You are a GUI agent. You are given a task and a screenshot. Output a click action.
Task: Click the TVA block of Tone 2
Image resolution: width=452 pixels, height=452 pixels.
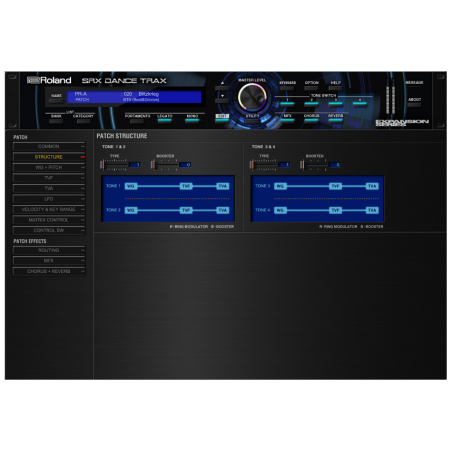223,210
